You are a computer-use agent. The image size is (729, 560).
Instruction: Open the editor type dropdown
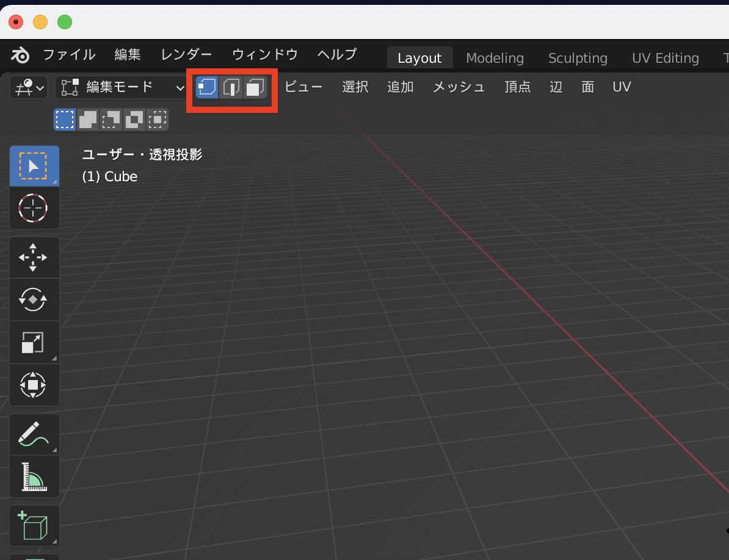coord(28,88)
